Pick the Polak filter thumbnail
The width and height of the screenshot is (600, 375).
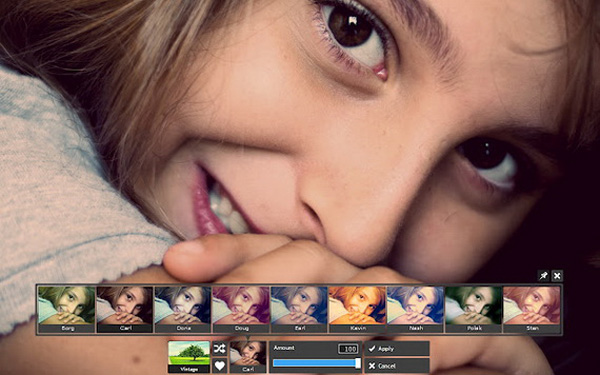474,309
